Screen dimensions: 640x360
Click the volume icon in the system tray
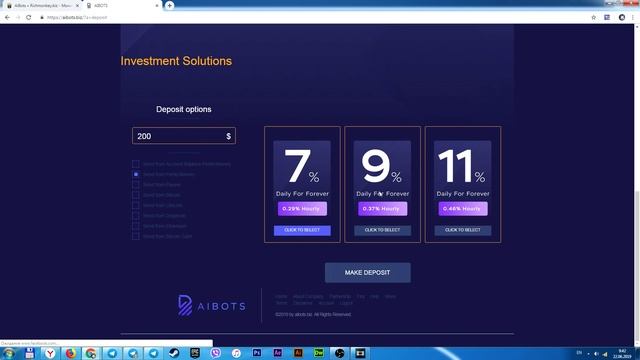[596, 354]
